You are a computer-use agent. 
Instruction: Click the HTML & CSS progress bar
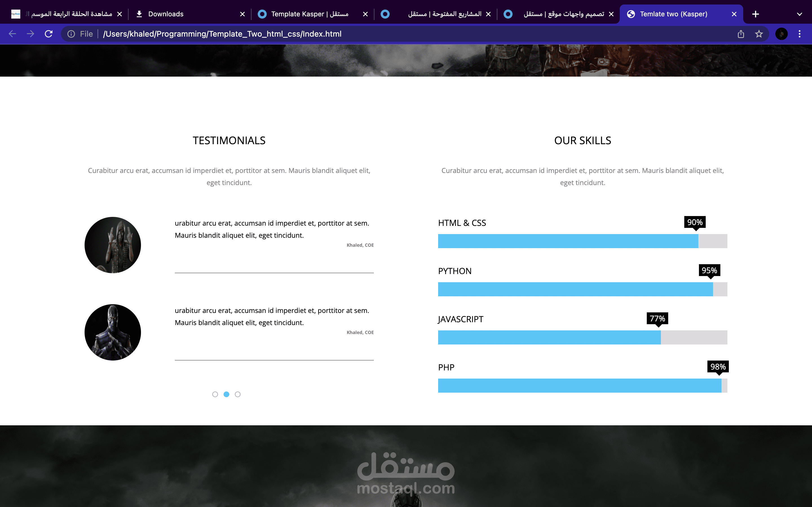pyautogui.click(x=582, y=241)
